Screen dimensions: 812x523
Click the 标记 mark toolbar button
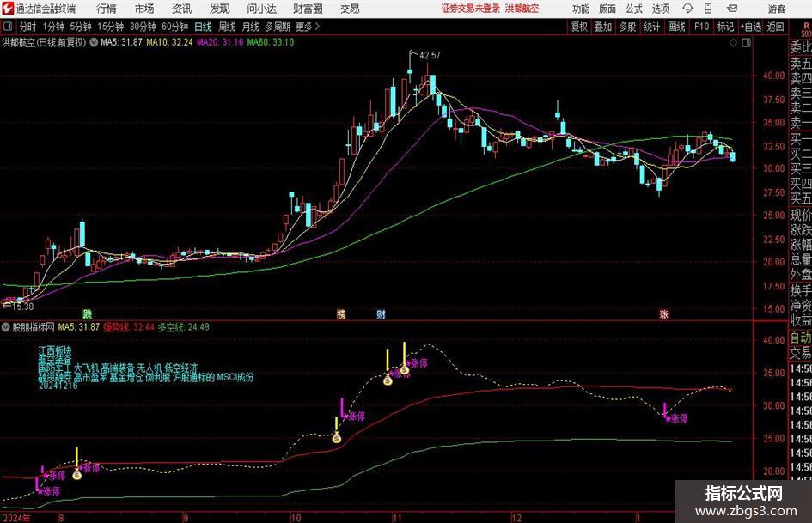click(725, 27)
